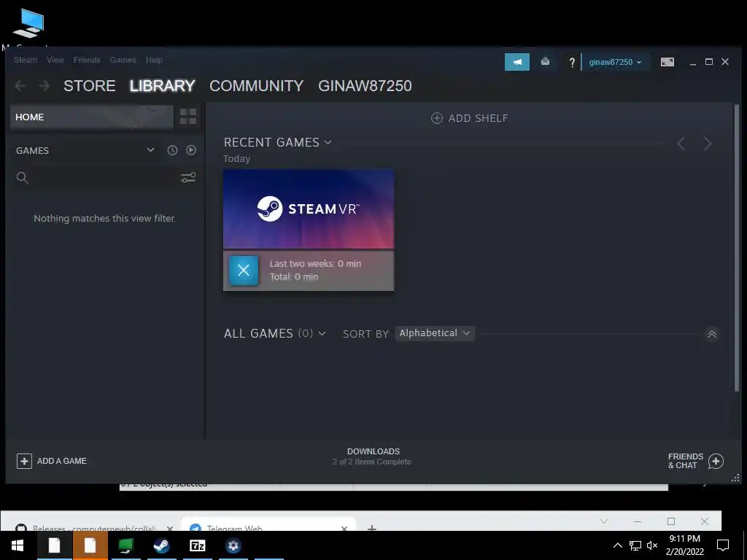Close the Releases browser tab
This screenshot has width=747, height=560.
pos(170,529)
